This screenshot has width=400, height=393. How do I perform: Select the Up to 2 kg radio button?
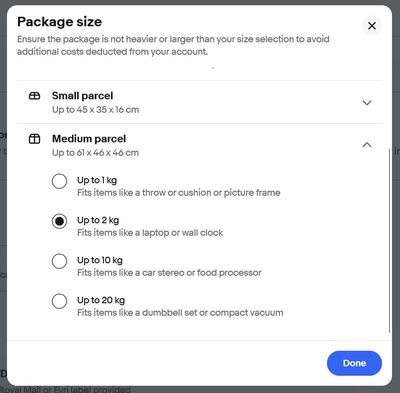pos(59,221)
